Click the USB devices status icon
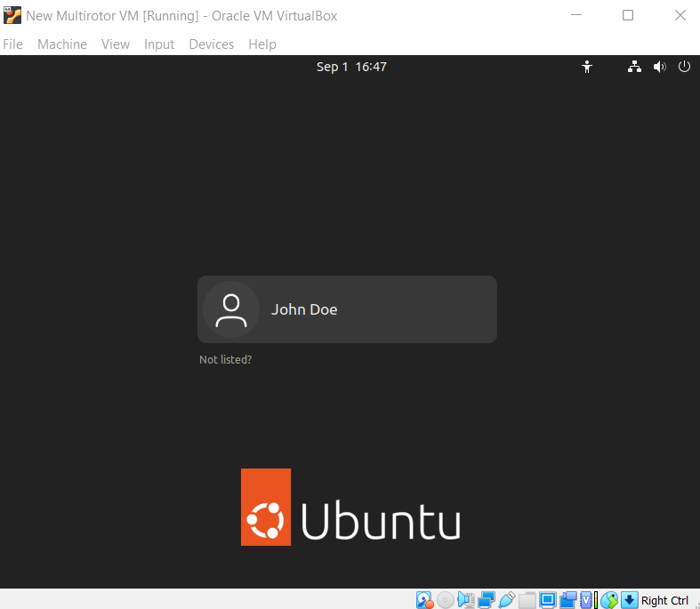The height and width of the screenshot is (609, 700). coord(507,600)
